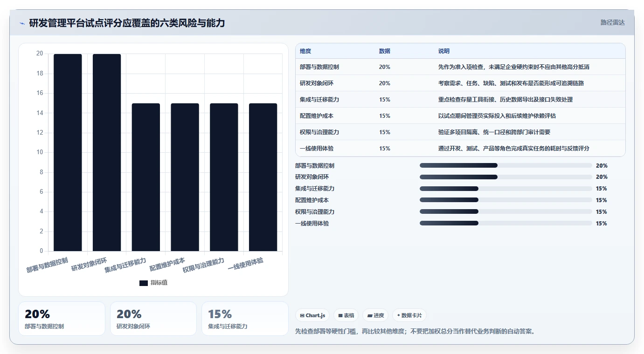Open the 20% 研发对象闭环 data card
Screen dimensions: 644x354
click(x=153, y=319)
